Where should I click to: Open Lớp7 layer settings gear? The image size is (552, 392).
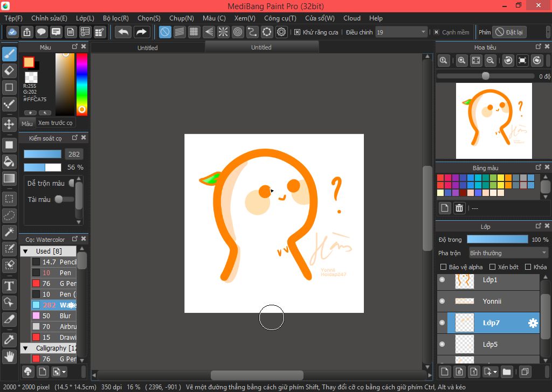533,323
